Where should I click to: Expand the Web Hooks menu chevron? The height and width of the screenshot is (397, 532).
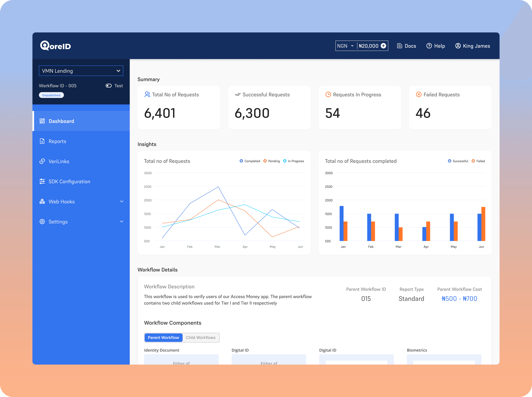[x=122, y=202]
